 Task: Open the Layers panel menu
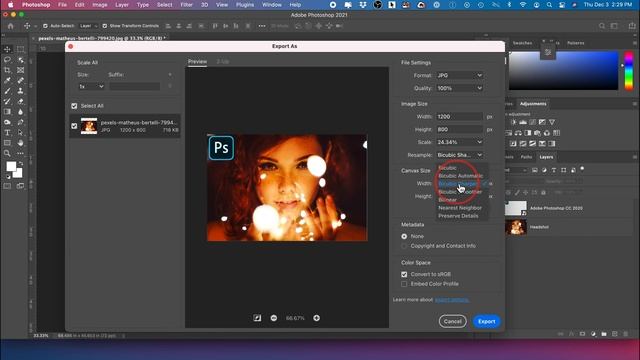pos(635,157)
